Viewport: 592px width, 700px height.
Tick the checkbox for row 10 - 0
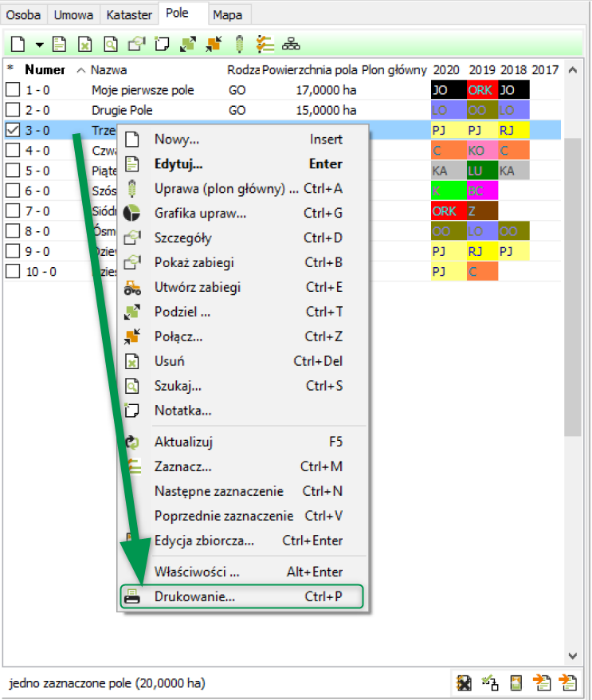click(13, 271)
